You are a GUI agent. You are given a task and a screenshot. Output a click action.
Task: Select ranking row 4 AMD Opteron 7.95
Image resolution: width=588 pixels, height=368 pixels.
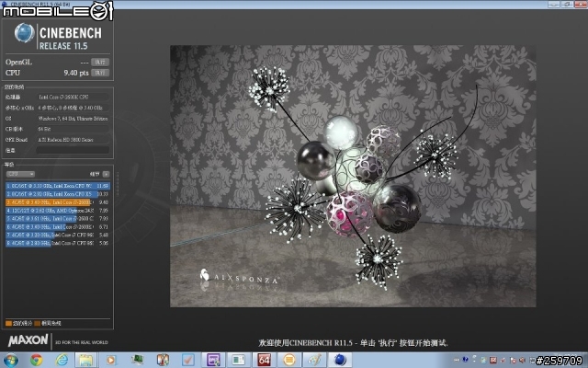click(58, 211)
